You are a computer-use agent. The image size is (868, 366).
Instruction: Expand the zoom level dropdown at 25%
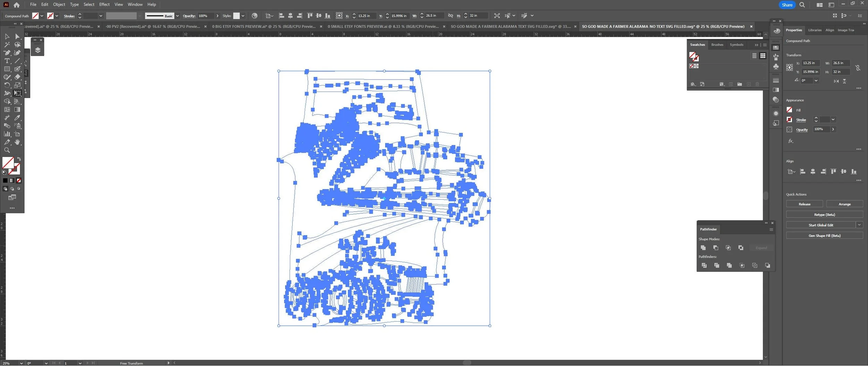click(x=21, y=363)
